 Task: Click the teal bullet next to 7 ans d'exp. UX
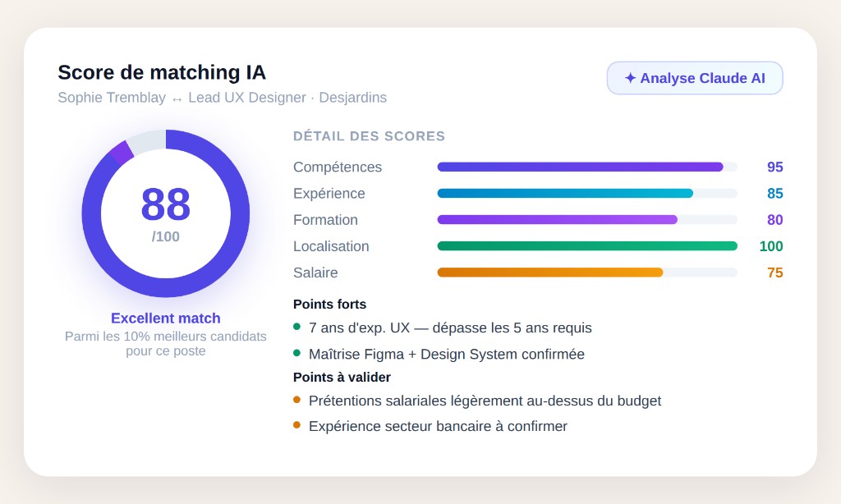(x=296, y=328)
